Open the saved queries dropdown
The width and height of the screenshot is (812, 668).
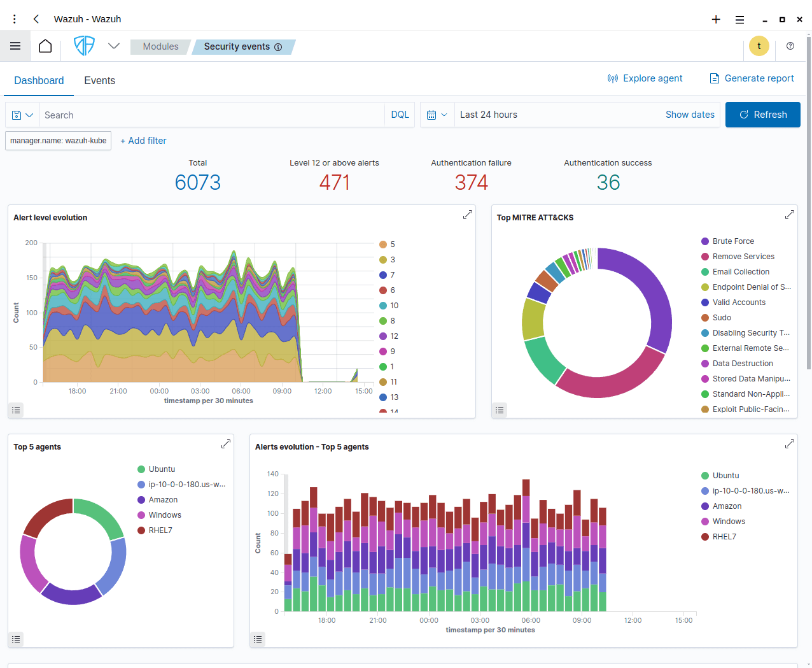(22, 115)
